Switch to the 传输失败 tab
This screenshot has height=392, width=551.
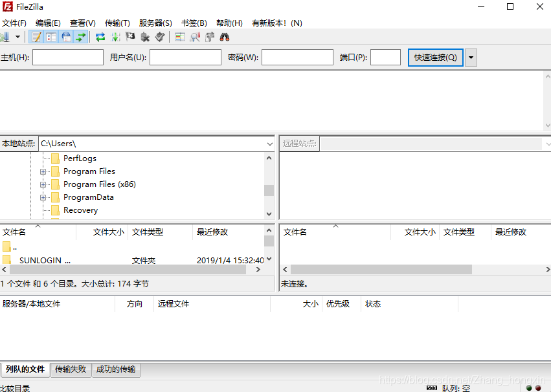(71, 369)
